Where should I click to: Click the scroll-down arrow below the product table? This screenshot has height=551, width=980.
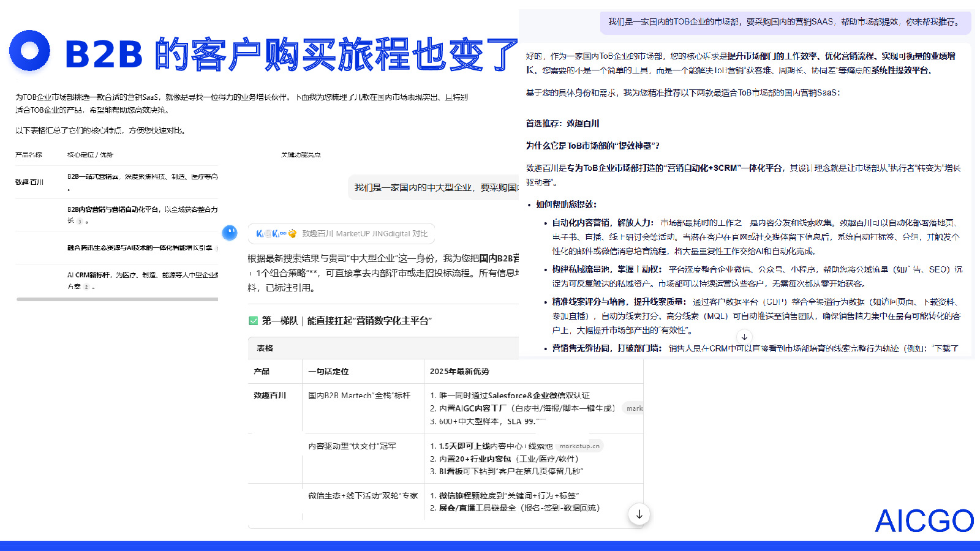pos(639,514)
